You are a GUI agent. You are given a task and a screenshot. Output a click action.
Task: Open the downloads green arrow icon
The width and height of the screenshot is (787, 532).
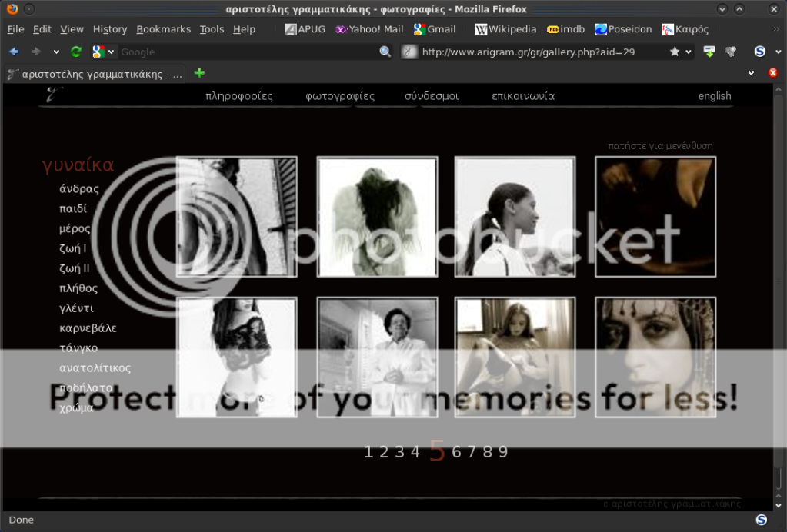point(709,52)
